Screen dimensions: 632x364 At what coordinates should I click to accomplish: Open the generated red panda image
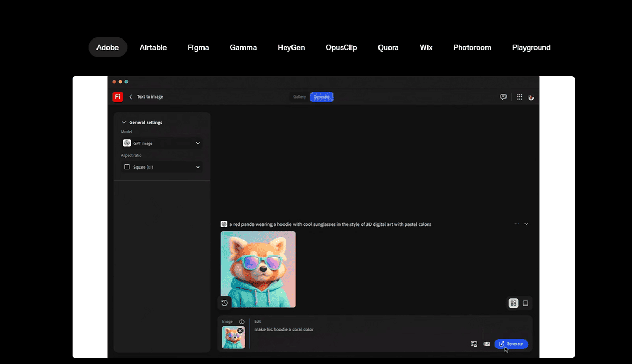click(258, 269)
